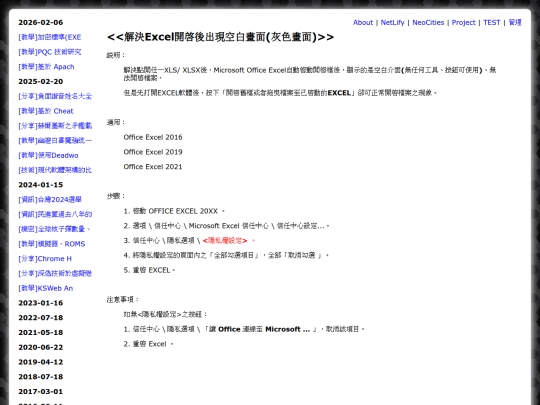
Task: Open the [教學]幽遊白書 article link
Action: 55,141
